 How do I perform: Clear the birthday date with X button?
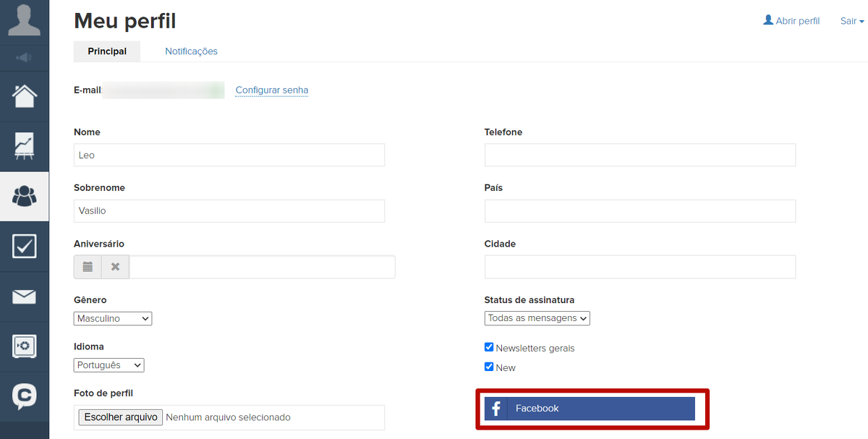click(x=115, y=267)
